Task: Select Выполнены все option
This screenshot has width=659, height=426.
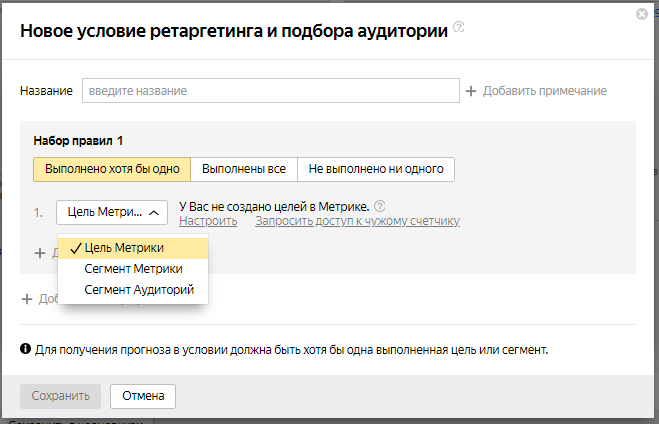Action: coord(244,169)
